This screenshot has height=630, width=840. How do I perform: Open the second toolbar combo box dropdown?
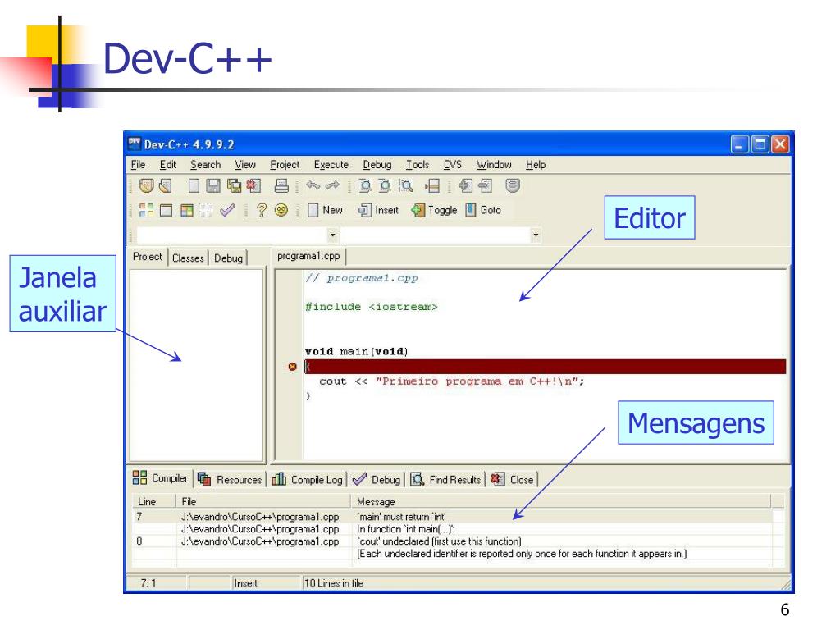click(x=535, y=235)
